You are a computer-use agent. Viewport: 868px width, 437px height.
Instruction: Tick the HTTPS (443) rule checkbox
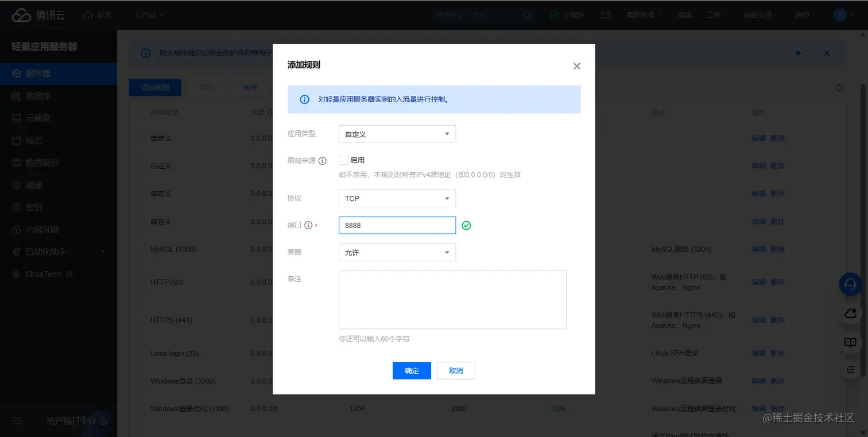141,320
